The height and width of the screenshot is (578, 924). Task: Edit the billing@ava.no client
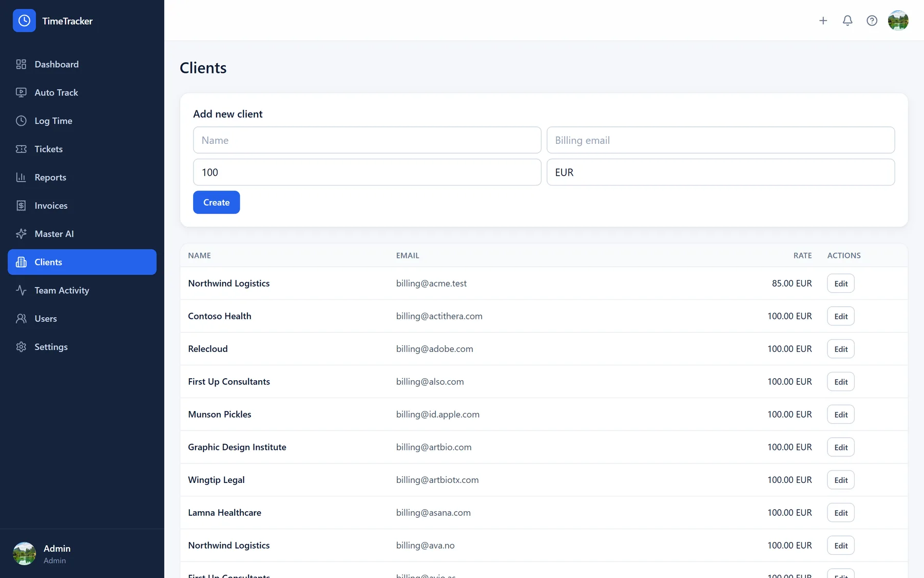(841, 546)
